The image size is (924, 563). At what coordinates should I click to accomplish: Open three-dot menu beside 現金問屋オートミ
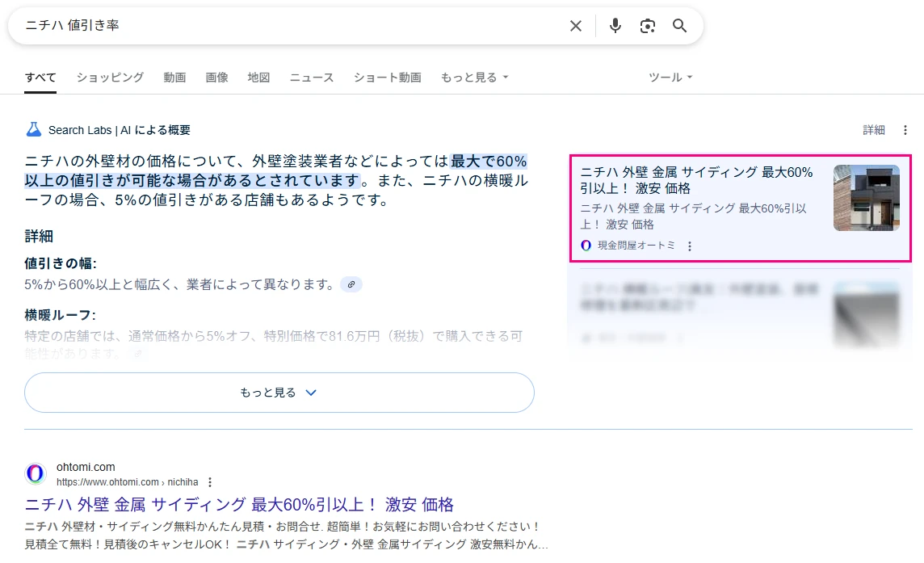690,246
